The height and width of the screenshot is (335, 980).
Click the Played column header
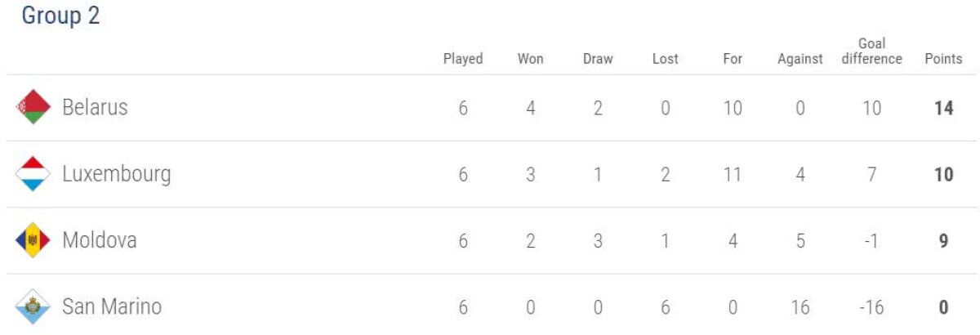point(463,59)
